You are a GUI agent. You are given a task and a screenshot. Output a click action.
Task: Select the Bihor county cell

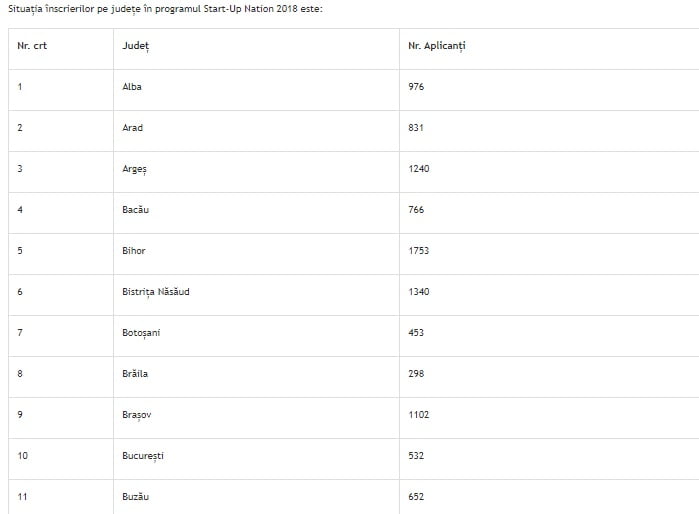click(x=134, y=251)
